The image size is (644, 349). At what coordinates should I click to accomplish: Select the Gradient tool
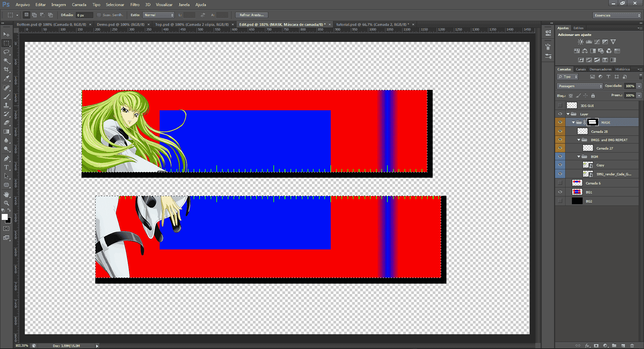tap(6, 131)
